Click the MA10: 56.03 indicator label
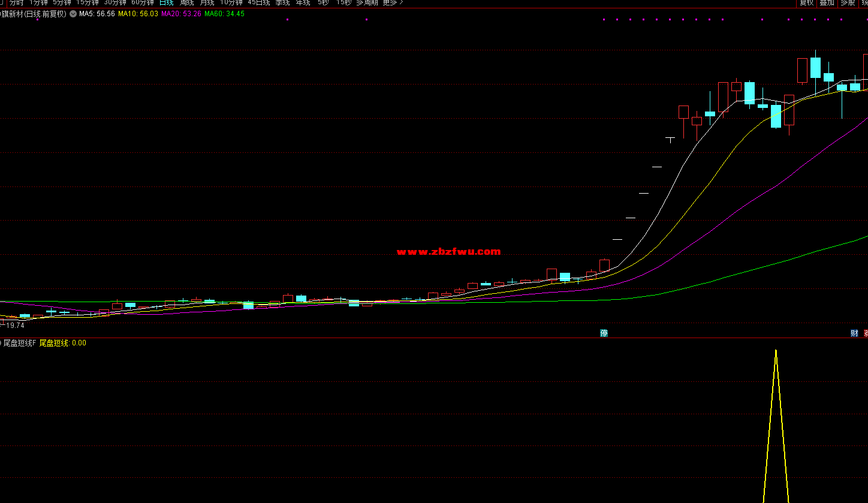Image resolution: width=868 pixels, height=503 pixels. pos(138,14)
